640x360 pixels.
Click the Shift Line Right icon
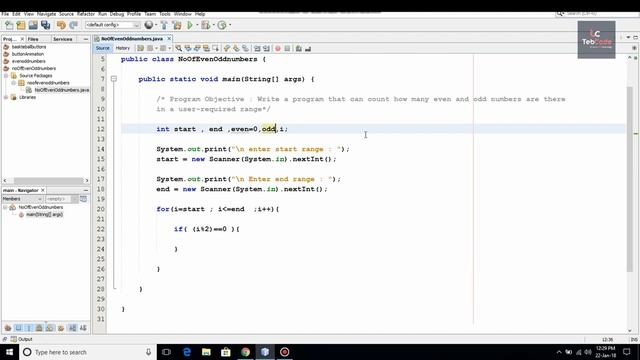coord(267,49)
